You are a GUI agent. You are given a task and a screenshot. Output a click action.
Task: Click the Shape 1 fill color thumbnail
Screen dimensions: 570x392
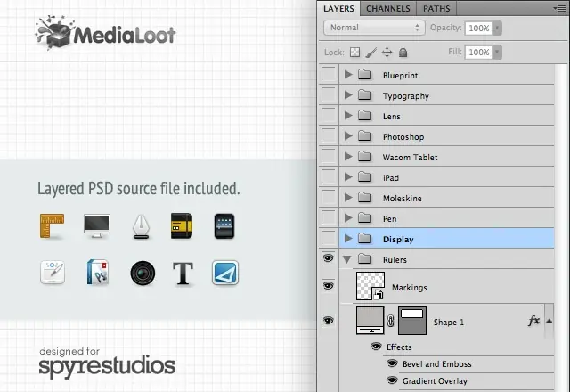(370, 321)
